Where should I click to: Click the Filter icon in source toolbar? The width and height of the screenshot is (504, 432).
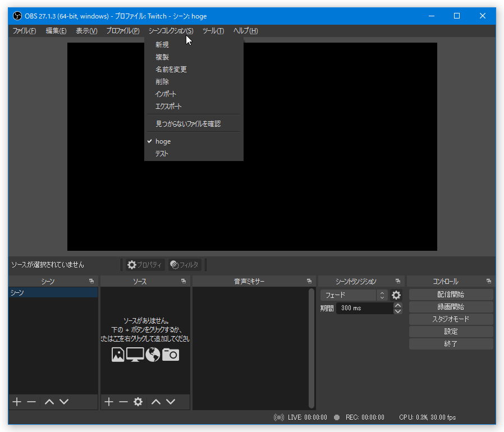[x=174, y=265]
